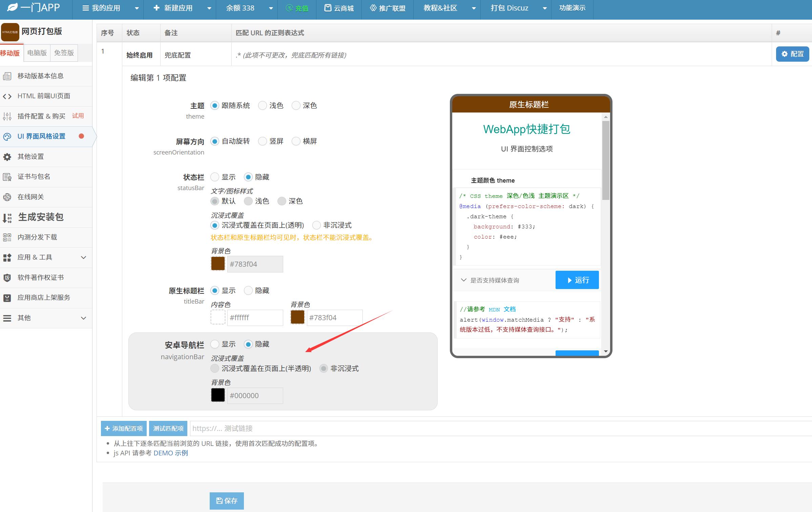The image size is (812, 512).
Task: Select 横屏 screen orientation
Action: 296,141
